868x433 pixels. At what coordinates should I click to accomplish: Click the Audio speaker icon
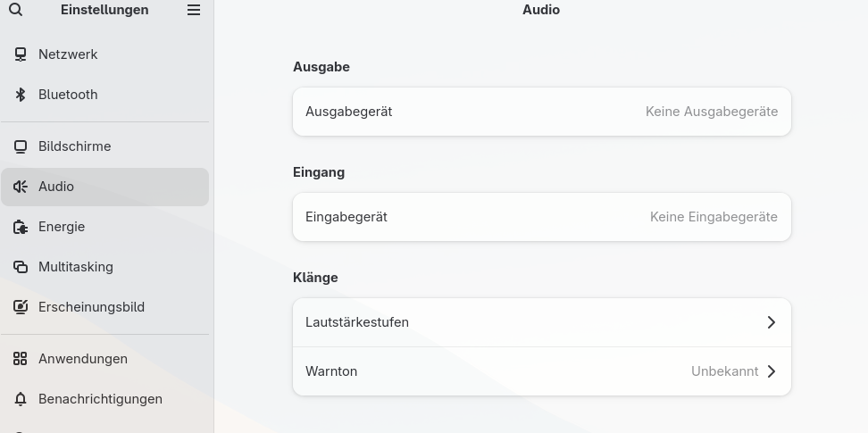pyautogui.click(x=21, y=187)
